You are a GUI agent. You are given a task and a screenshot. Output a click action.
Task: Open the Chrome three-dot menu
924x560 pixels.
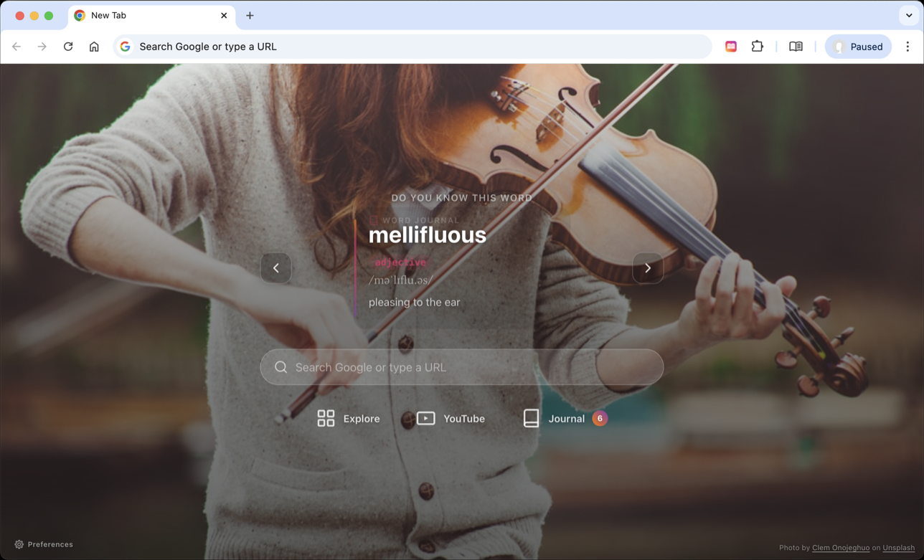coord(907,46)
